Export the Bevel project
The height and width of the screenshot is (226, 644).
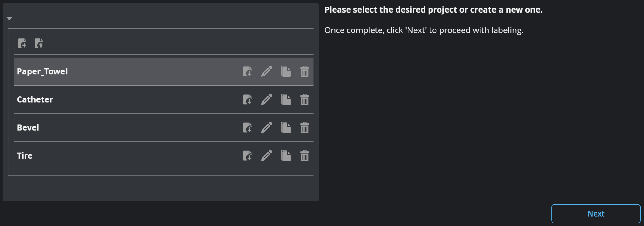[247, 127]
